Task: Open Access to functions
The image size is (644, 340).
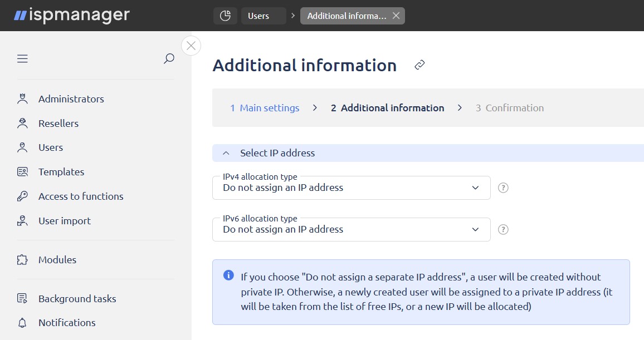Action: pos(81,196)
